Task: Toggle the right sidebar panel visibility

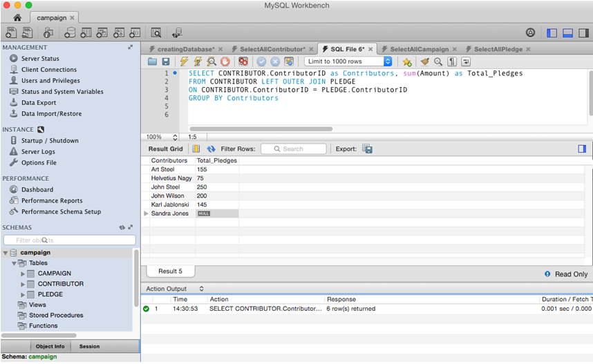Action: click(583, 32)
